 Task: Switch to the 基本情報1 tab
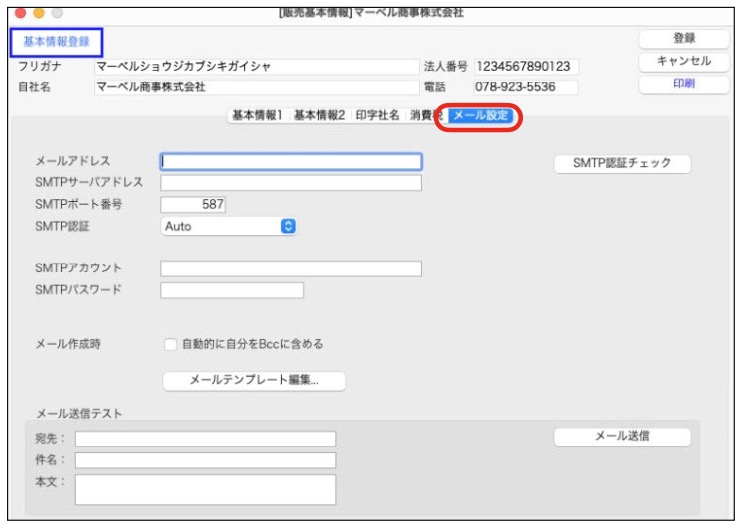(x=257, y=116)
